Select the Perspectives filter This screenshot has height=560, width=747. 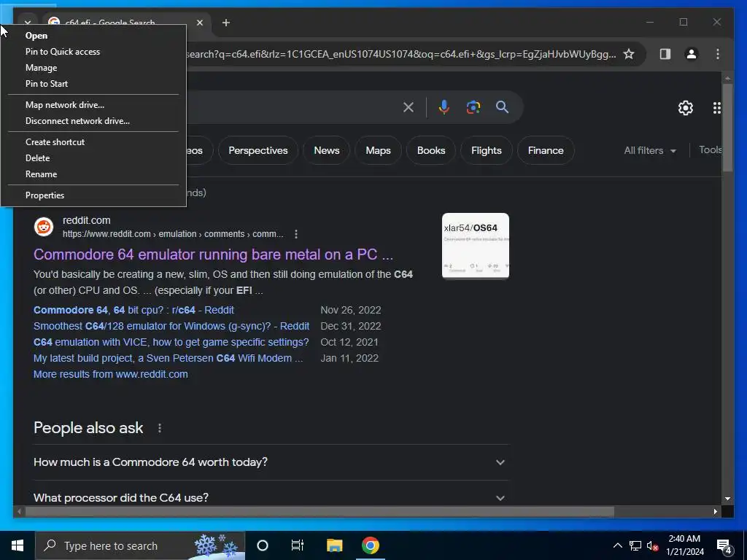pyautogui.click(x=258, y=150)
